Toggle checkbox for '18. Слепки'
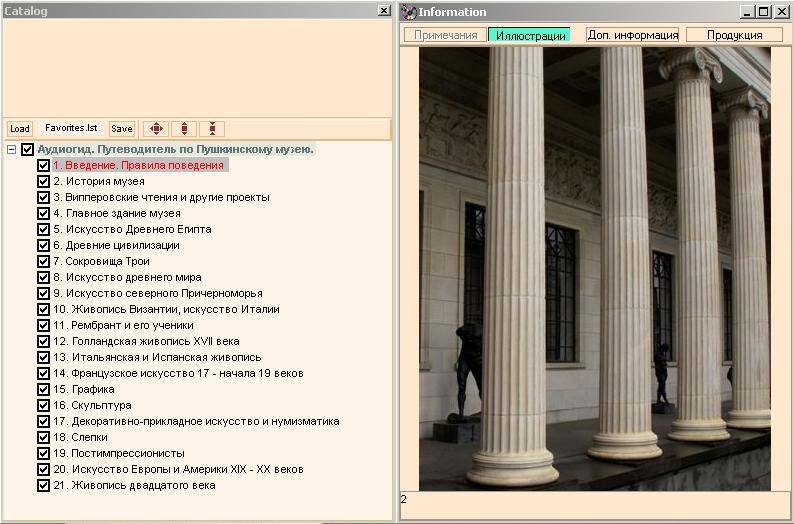This screenshot has width=794, height=524. [x=43, y=437]
